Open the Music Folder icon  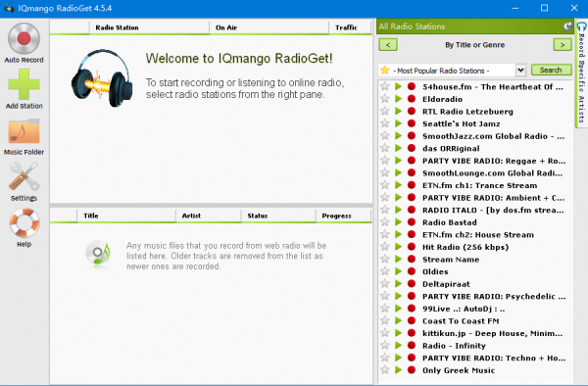[24, 131]
